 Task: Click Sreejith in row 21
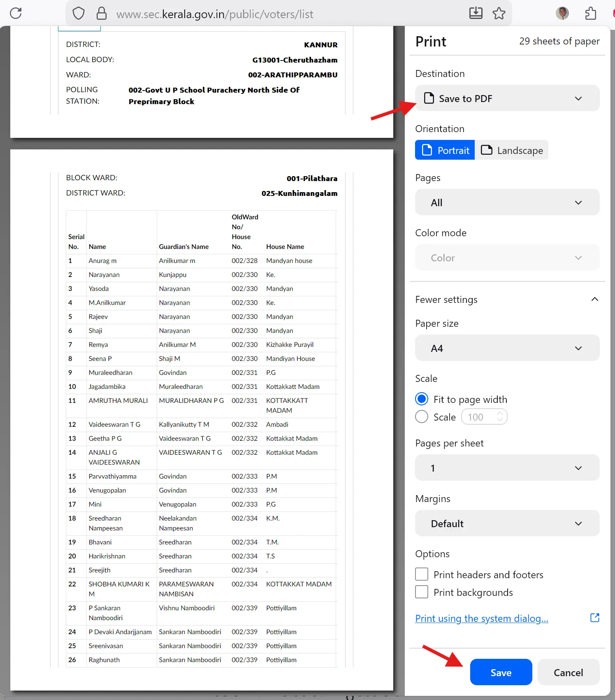(x=100, y=570)
